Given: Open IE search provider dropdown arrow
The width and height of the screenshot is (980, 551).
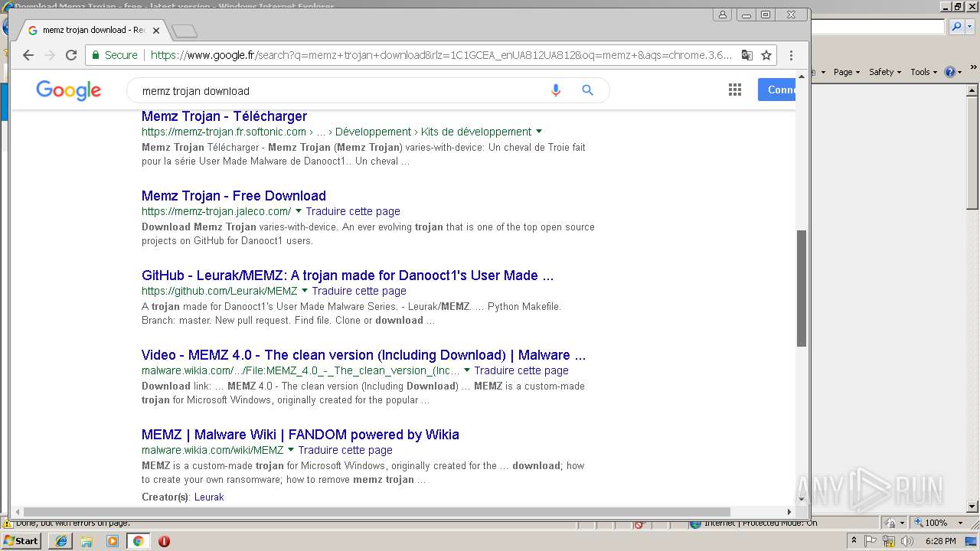Looking at the screenshot, I should [x=969, y=27].
